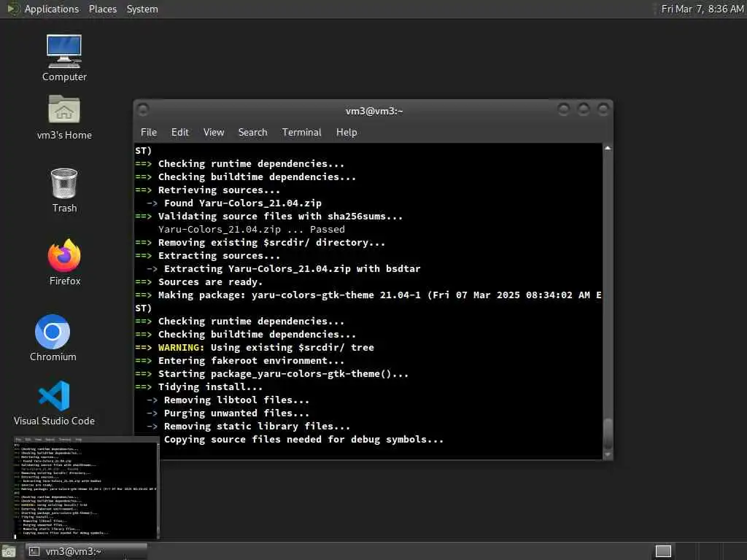Open the System panel menu
This screenshot has width=747, height=560.
pyautogui.click(x=142, y=9)
